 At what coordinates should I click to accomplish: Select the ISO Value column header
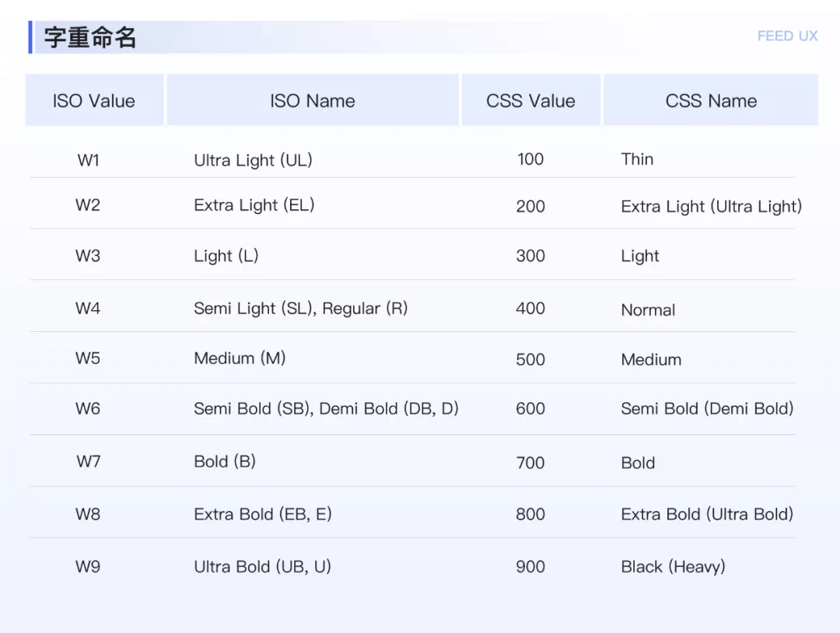(x=94, y=101)
